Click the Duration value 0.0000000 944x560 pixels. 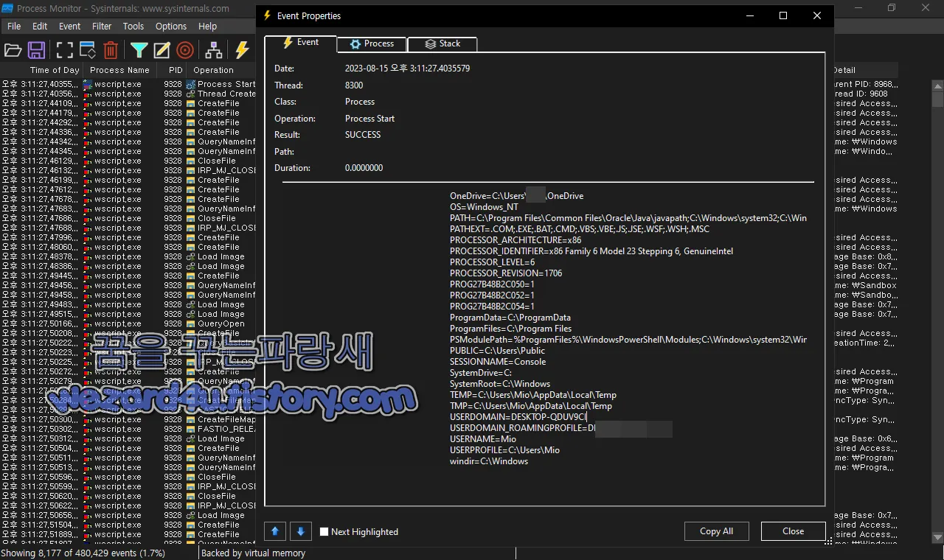click(364, 168)
